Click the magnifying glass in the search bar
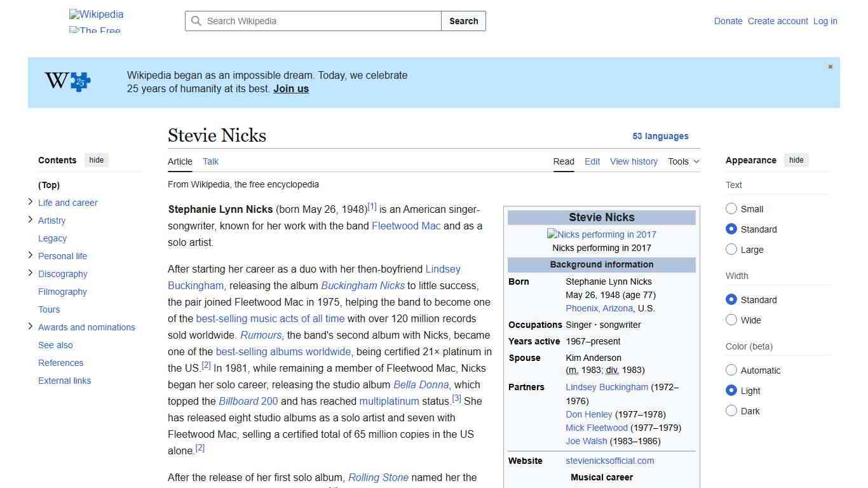 click(x=197, y=21)
